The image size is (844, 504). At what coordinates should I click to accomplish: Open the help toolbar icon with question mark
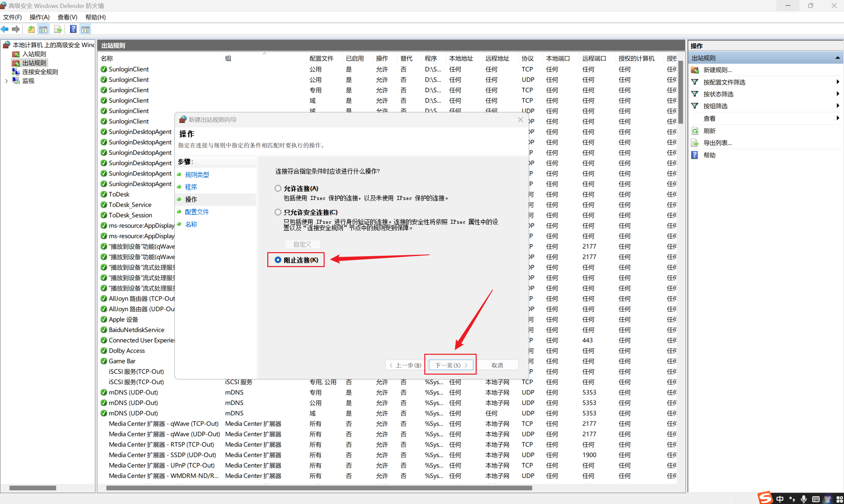pos(73,29)
